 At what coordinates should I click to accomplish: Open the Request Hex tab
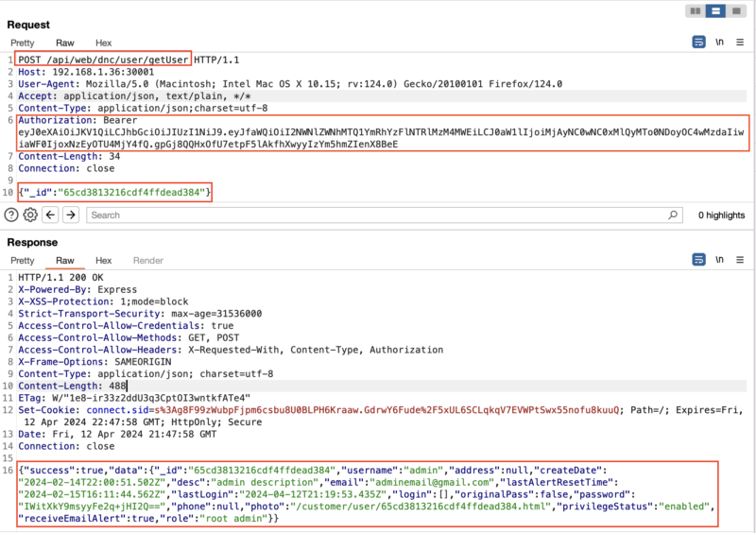click(x=103, y=43)
